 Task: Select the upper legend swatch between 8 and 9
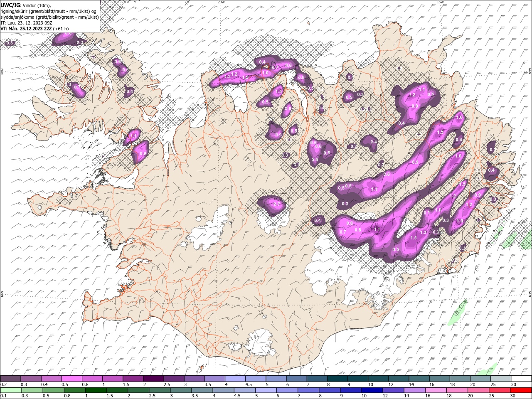coord(337,379)
